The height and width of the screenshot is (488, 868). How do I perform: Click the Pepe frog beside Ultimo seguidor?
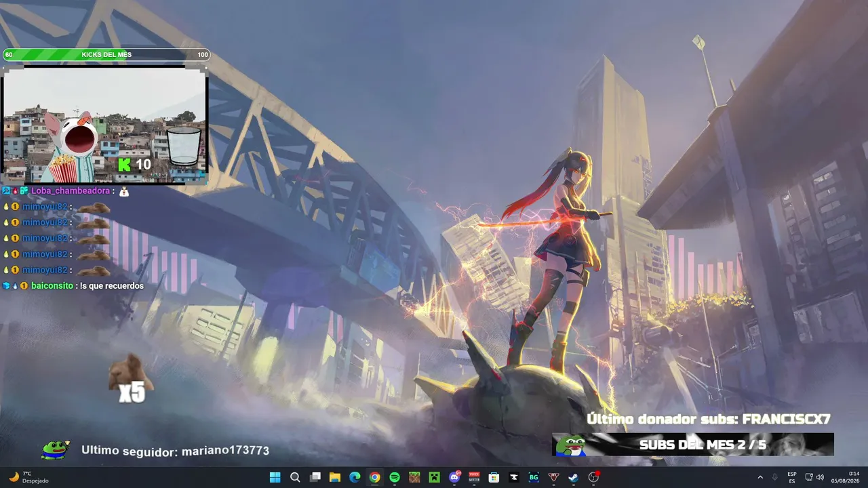point(55,449)
